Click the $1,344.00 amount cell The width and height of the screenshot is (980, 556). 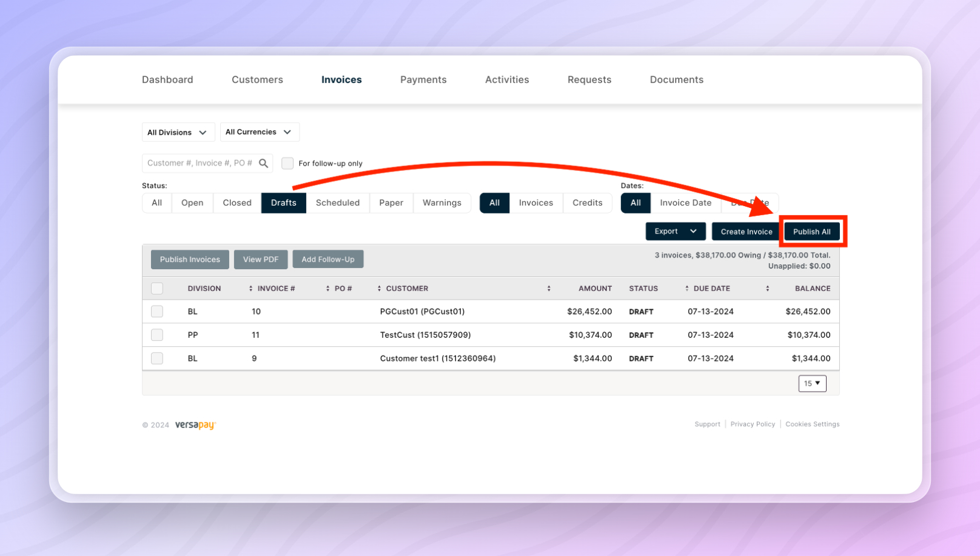click(x=592, y=358)
